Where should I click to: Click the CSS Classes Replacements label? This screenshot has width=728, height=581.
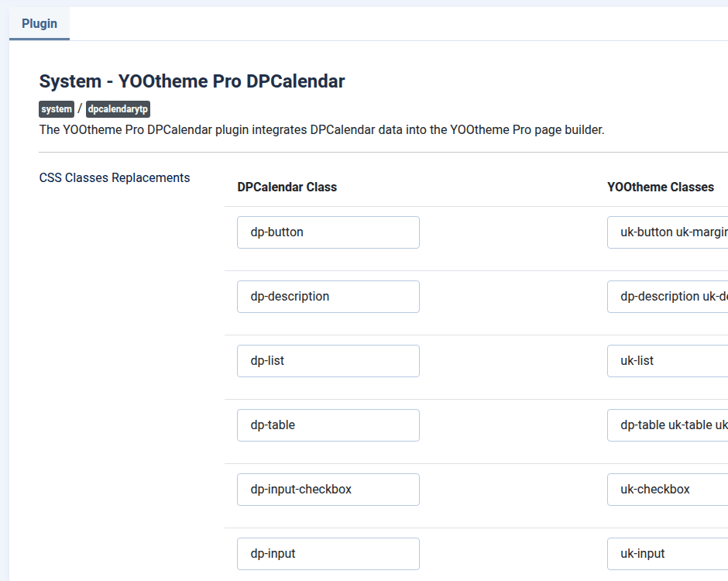click(115, 178)
